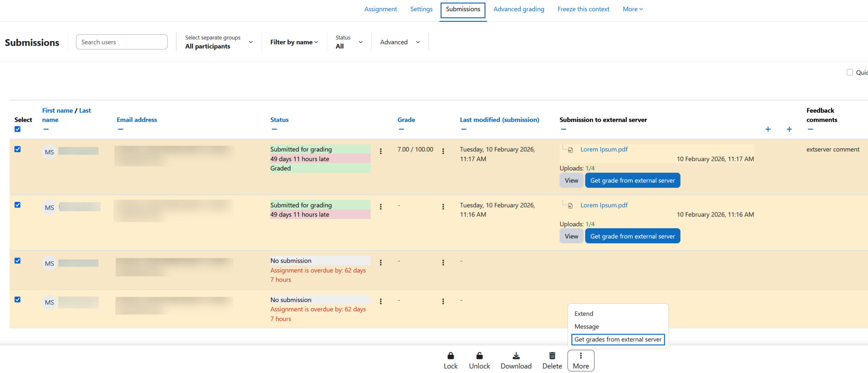The width and height of the screenshot is (868, 373).
Task: Expand the Filter by name dropdown
Action: [x=294, y=42]
